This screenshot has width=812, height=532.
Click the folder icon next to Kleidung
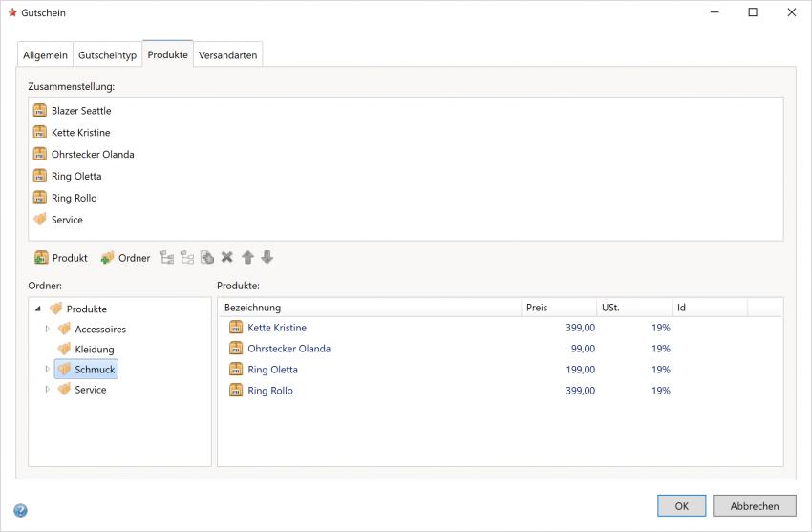[64, 350]
